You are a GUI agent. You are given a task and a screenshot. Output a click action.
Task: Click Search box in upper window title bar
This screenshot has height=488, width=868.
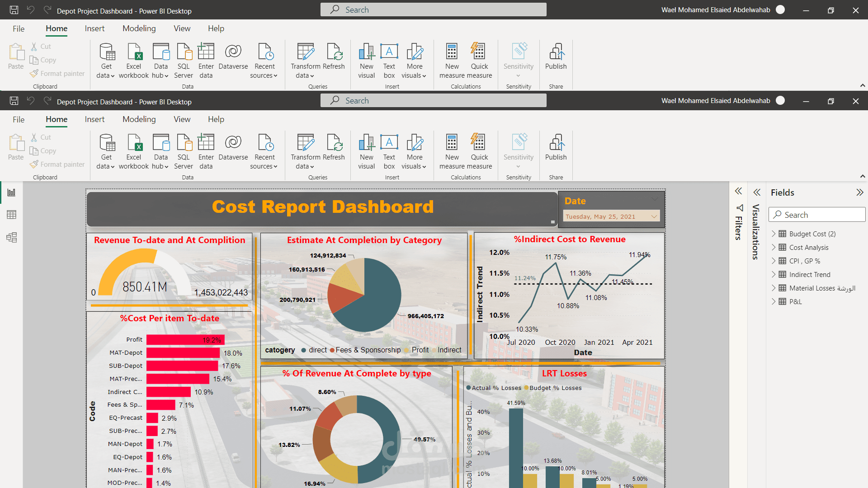(x=433, y=9)
